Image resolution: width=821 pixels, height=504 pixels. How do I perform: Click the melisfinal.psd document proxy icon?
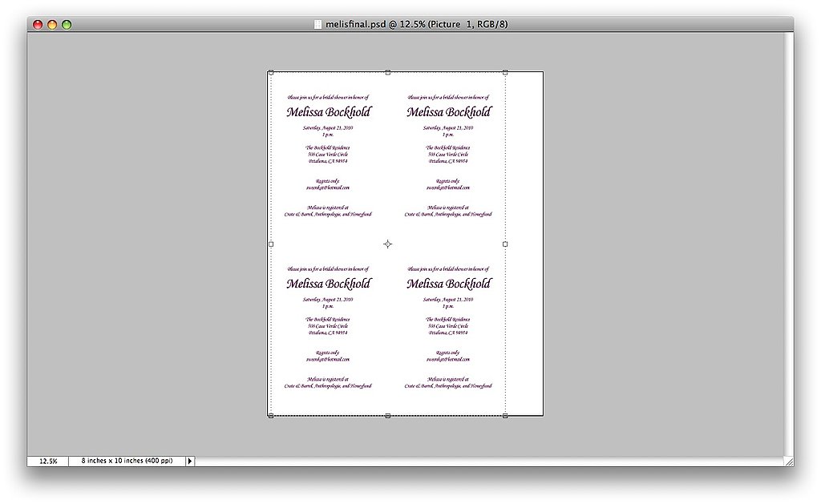[x=318, y=24]
